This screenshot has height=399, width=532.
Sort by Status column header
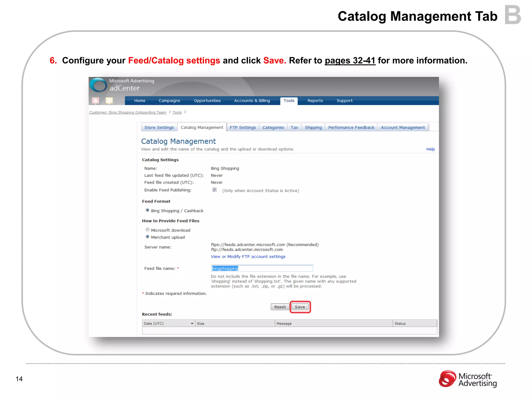(x=415, y=323)
